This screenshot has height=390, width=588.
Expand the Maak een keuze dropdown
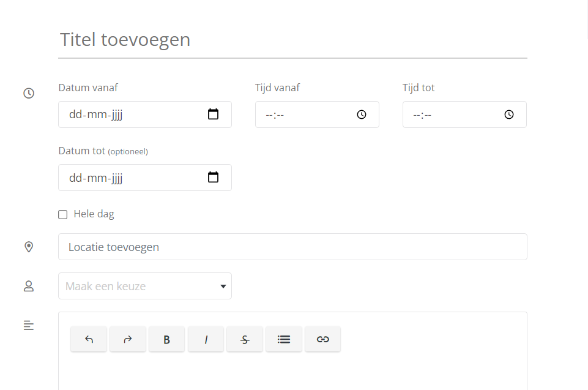click(145, 286)
